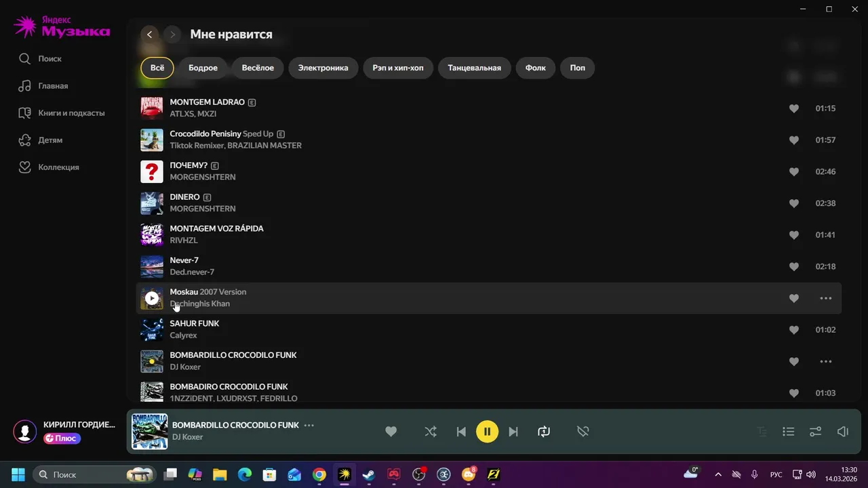
Task: Click ПОЧЕМУ? album cover
Action: tap(152, 171)
